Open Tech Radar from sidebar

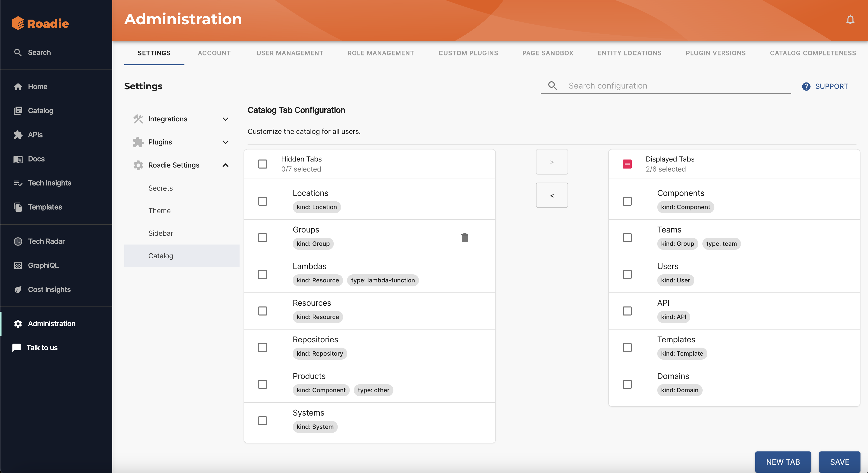point(46,241)
